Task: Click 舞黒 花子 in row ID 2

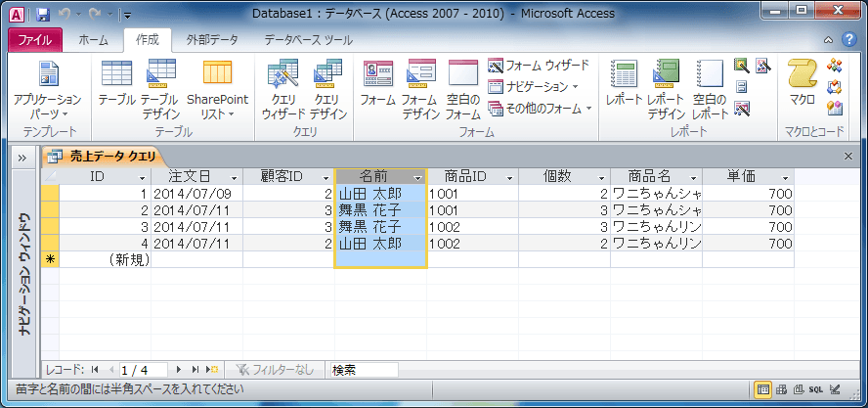Action: pos(380,210)
